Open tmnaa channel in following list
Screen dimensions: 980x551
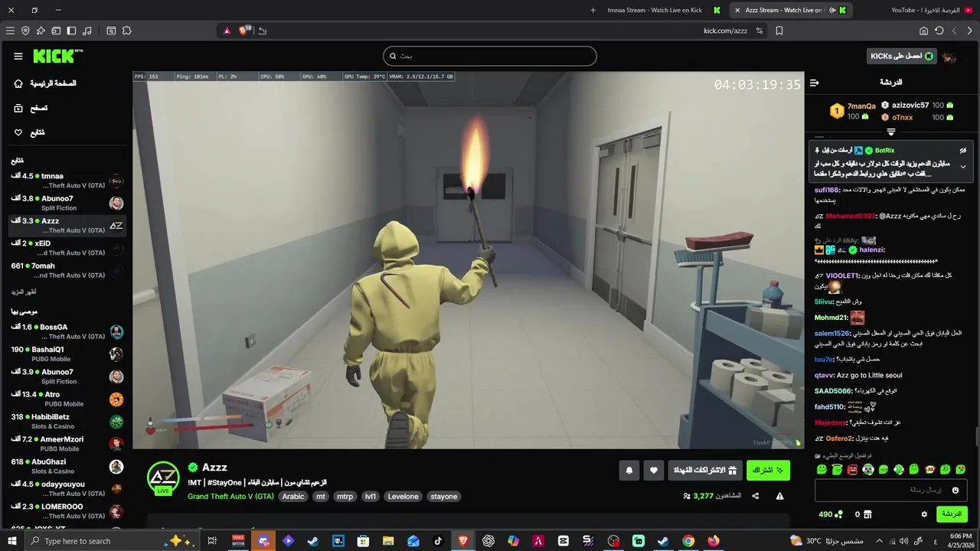(67, 181)
